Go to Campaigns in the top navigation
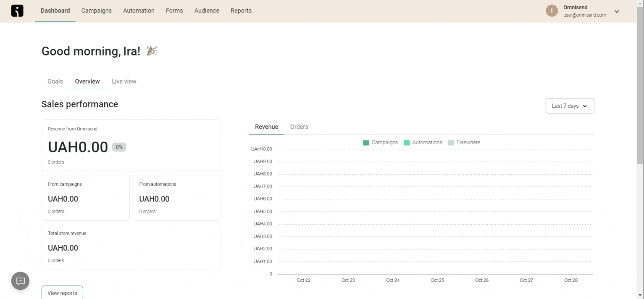This screenshot has height=299, width=644. 96,11
